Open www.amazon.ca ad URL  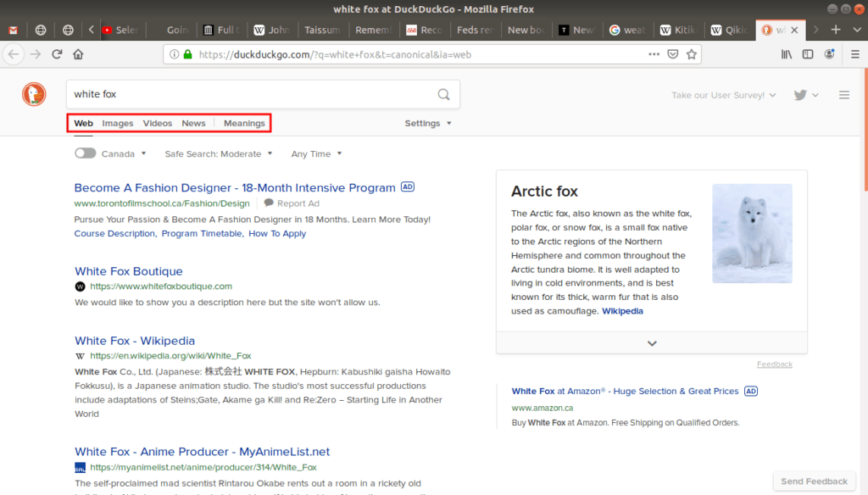click(x=542, y=408)
